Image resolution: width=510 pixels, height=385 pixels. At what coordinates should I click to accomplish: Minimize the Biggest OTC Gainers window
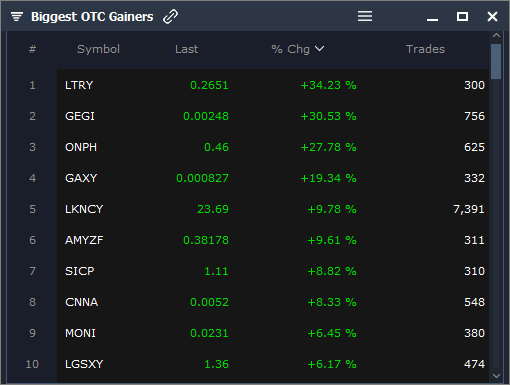[x=432, y=20]
